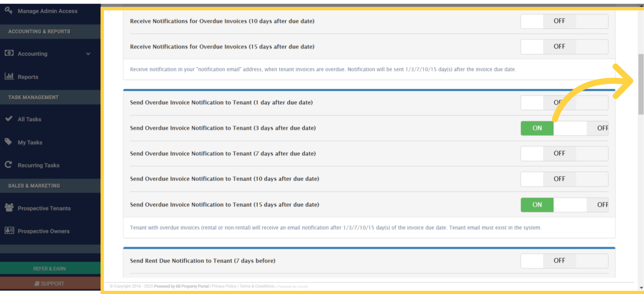This screenshot has height=294, width=644.
Task: Click the Accounting money icon
Action: 9,53
